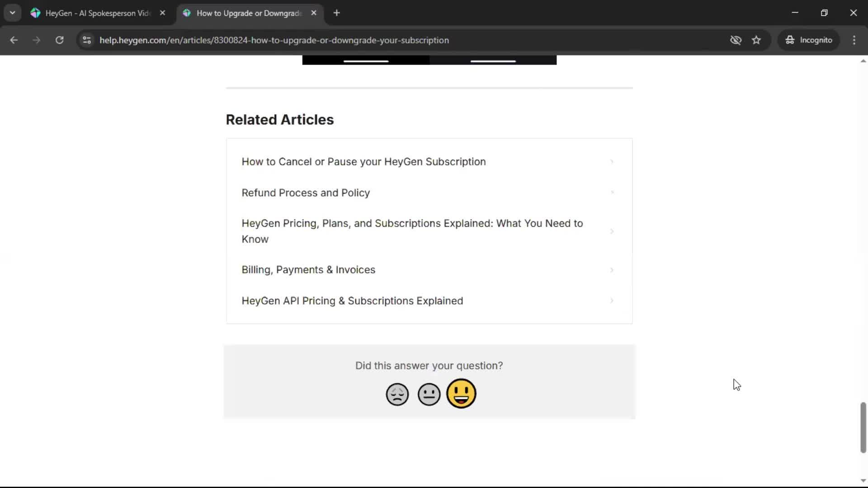Click the third-party cookies blocked eye icon
This screenshot has width=868, height=488.
pyautogui.click(x=736, y=40)
